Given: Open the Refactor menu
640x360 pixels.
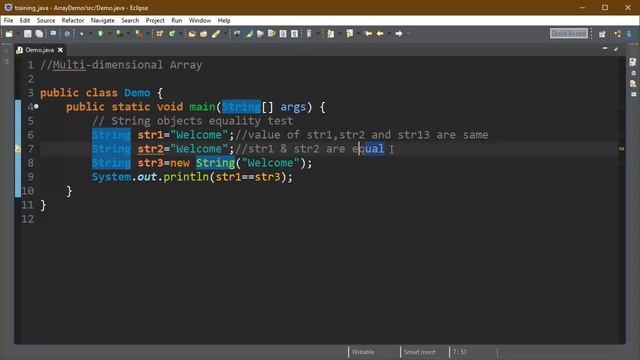Looking at the screenshot, I should point(73,20).
